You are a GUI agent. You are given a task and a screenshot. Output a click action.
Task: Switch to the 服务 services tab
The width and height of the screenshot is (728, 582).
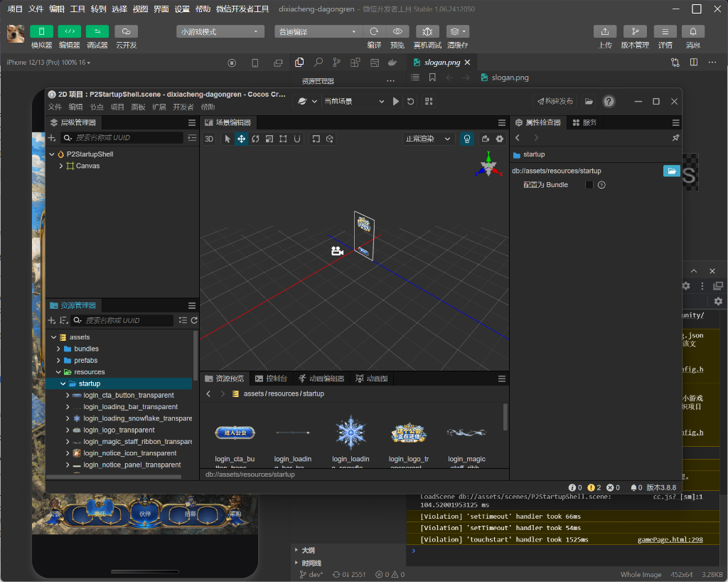[x=584, y=122]
